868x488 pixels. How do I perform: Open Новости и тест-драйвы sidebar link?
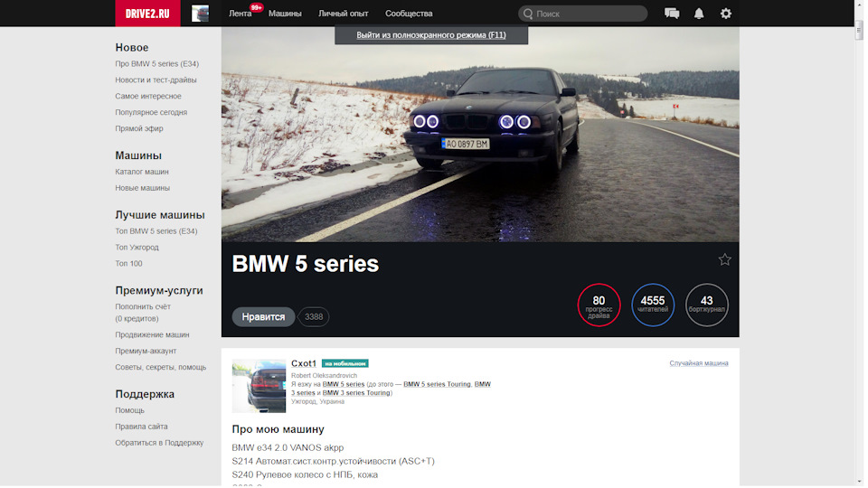coord(156,80)
